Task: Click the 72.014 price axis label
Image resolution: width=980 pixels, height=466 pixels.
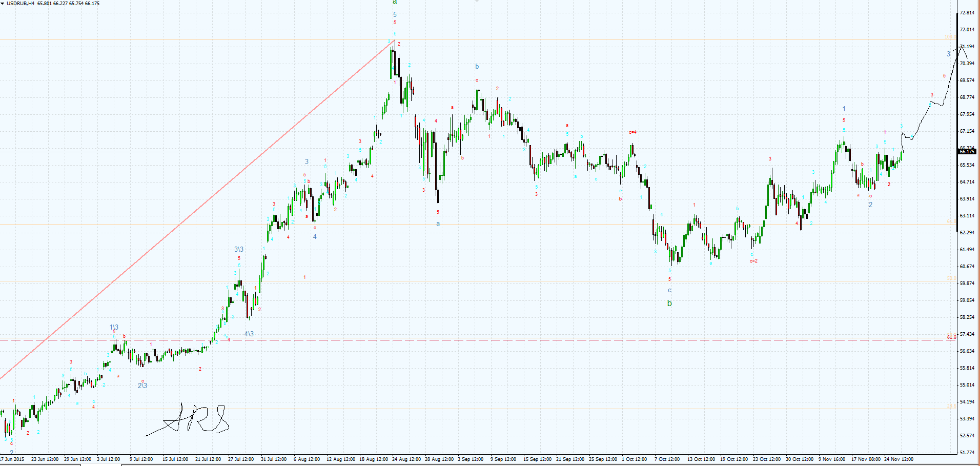Action: 967,30
